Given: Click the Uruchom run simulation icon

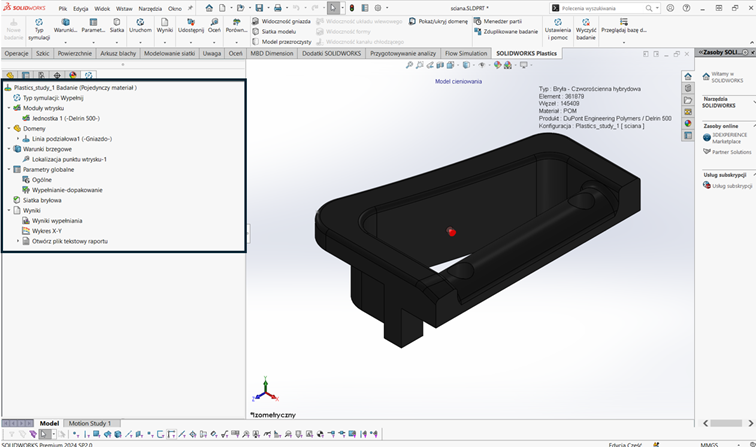Looking at the screenshot, I should (x=141, y=21).
